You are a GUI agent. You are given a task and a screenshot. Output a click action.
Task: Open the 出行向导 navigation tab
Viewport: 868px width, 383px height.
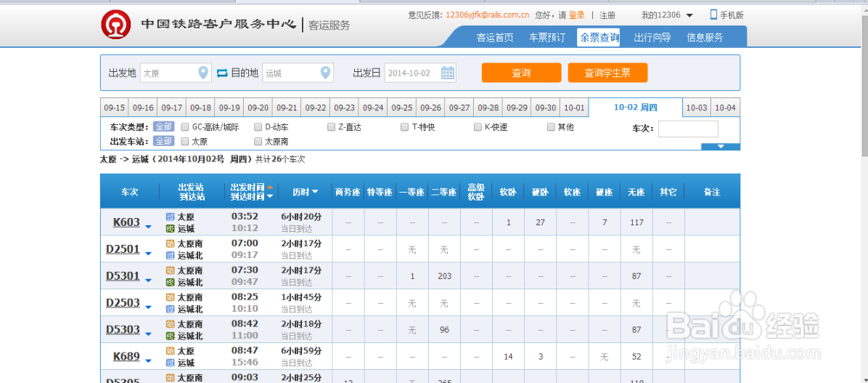[652, 37]
